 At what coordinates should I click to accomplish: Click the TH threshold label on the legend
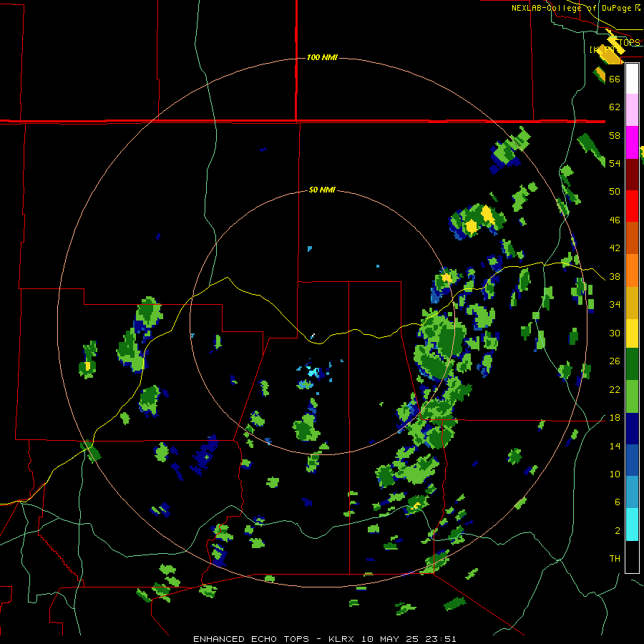[x=615, y=559]
